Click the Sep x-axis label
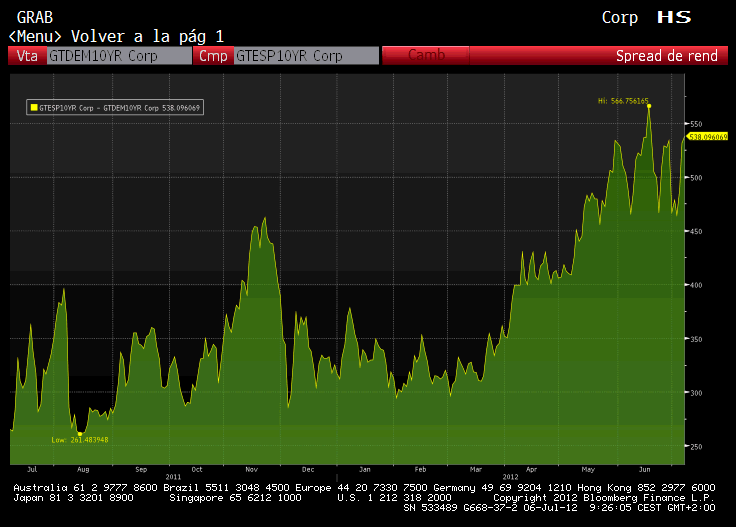The height and width of the screenshot is (527, 736). (141, 469)
